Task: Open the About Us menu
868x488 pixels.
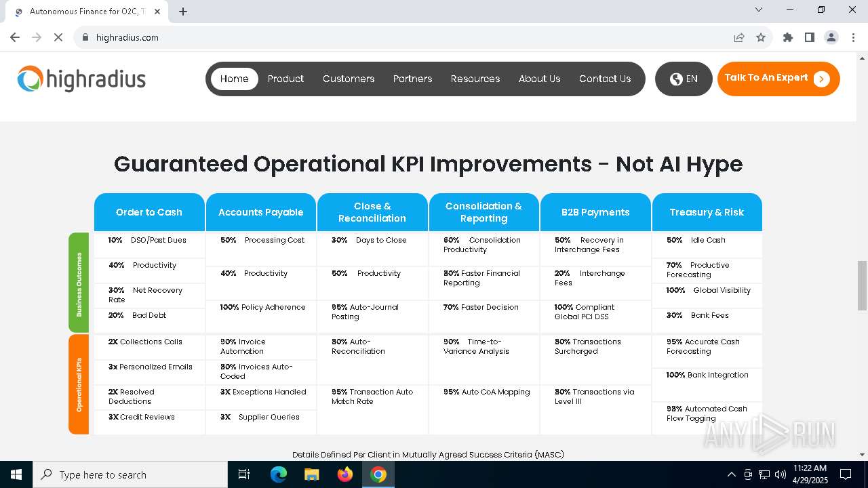Action: point(540,79)
